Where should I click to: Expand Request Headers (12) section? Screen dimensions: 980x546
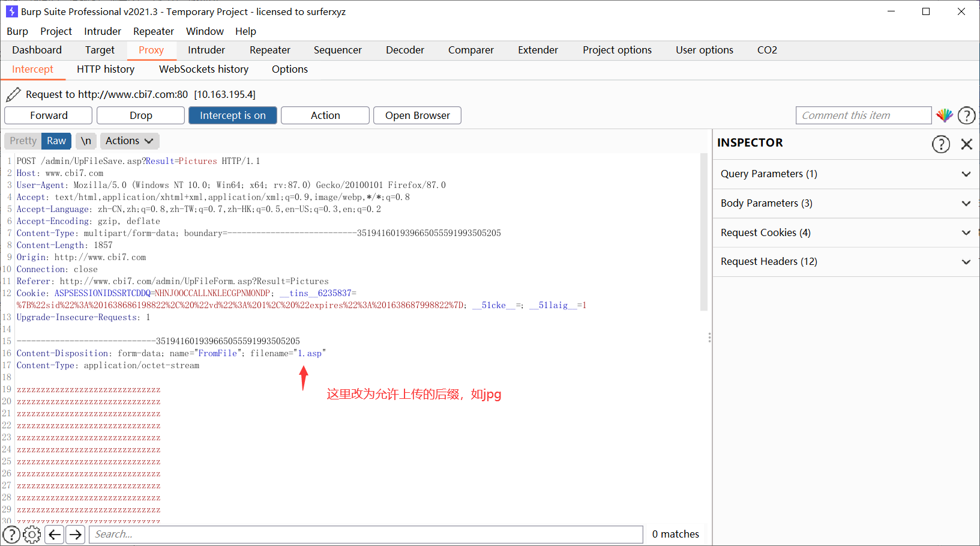click(846, 262)
